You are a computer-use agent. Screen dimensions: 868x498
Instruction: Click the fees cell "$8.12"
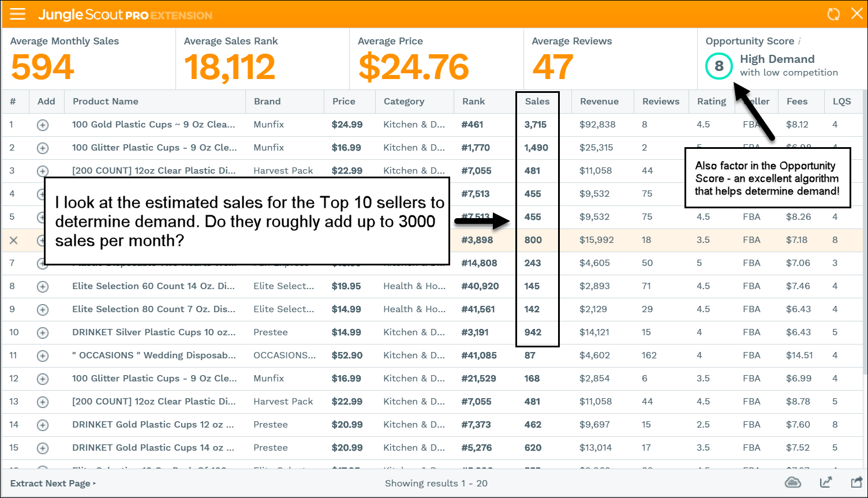(x=797, y=125)
